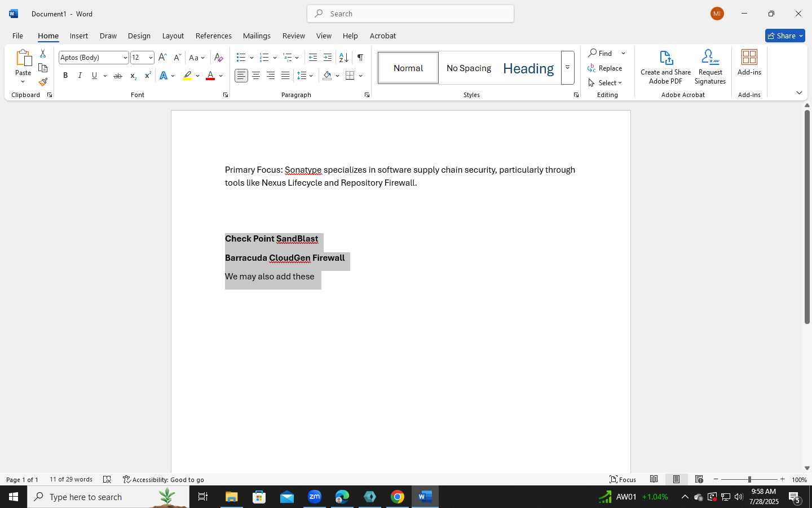Apply the red font color
The width and height of the screenshot is (812, 508).
pos(210,76)
